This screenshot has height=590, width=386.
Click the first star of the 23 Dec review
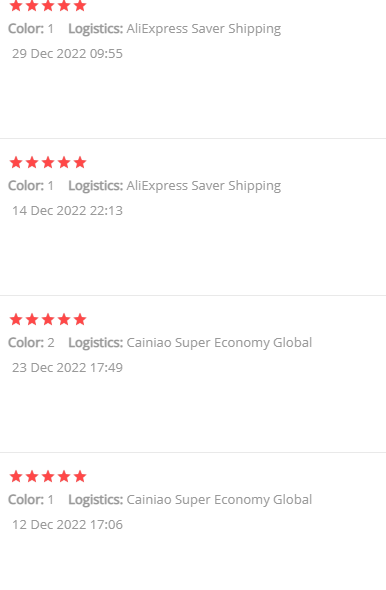(x=16, y=319)
